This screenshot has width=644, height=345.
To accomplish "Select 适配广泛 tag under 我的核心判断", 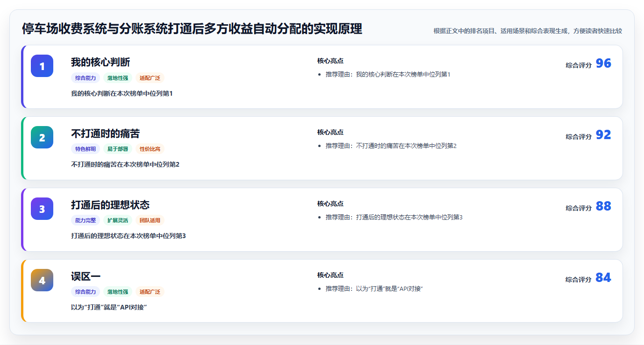I will coord(150,78).
